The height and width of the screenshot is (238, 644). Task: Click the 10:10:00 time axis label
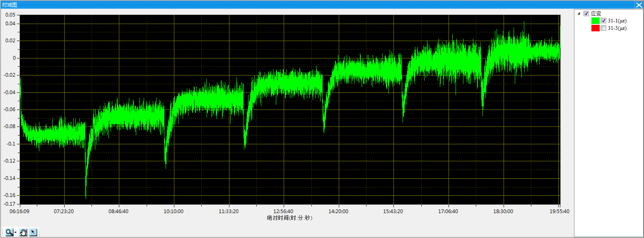[x=174, y=211]
